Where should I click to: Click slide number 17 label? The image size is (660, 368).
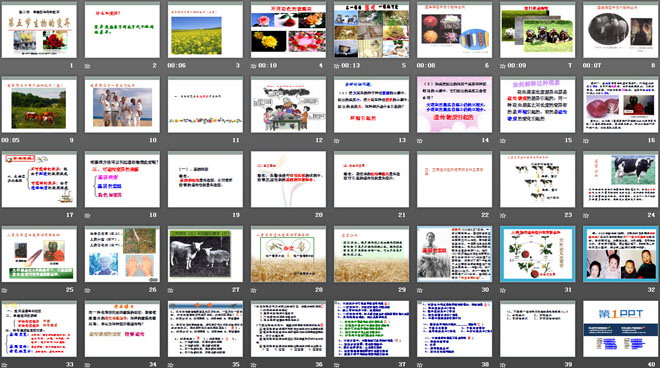coord(69,215)
